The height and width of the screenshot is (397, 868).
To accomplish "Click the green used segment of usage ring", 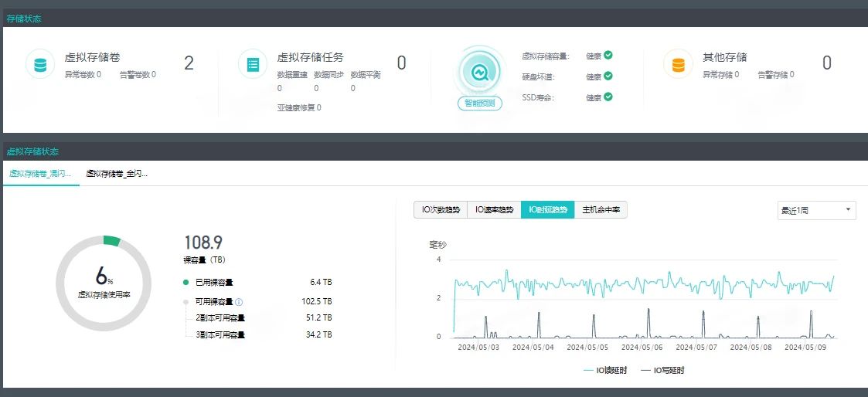I will click(112, 241).
